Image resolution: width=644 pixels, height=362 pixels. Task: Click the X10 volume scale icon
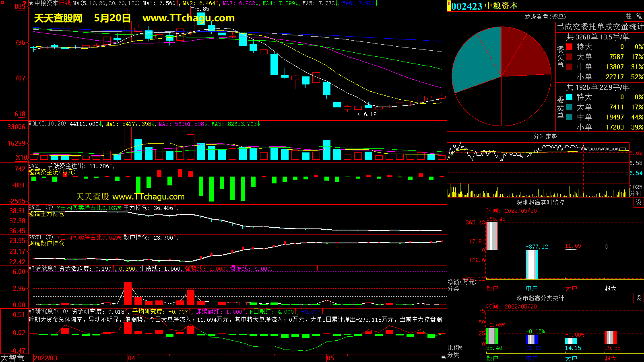(21, 157)
